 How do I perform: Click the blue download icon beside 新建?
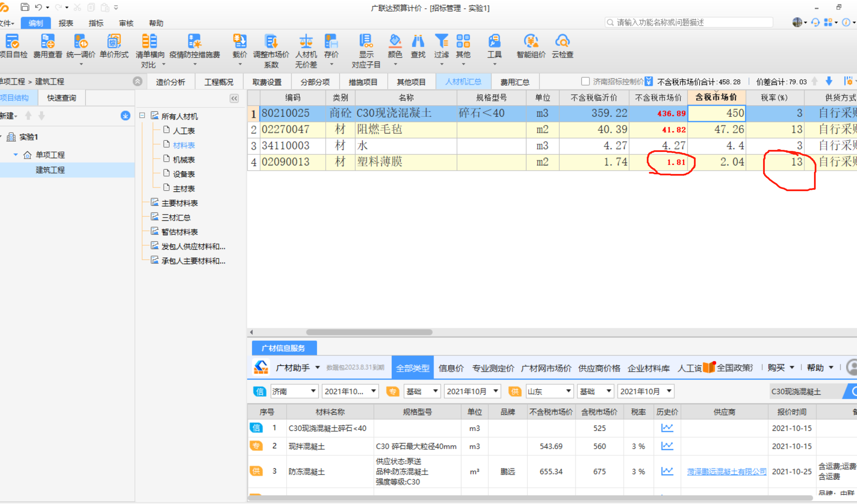(x=125, y=116)
